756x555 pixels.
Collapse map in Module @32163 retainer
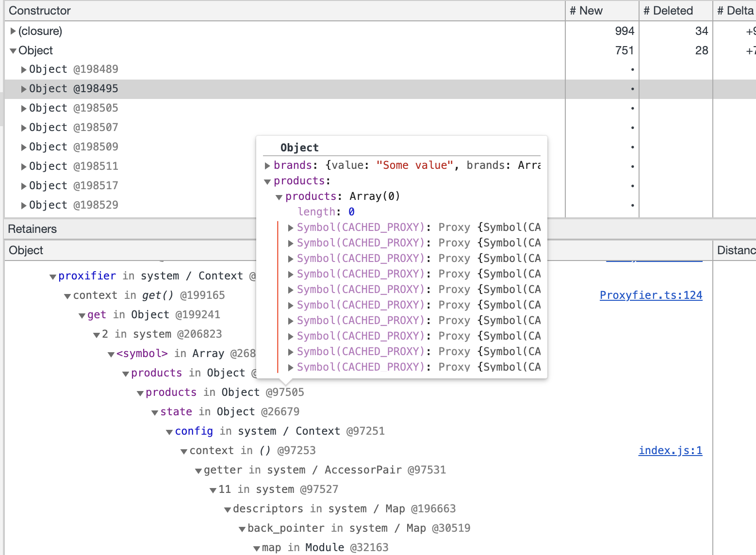click(257, 548)
